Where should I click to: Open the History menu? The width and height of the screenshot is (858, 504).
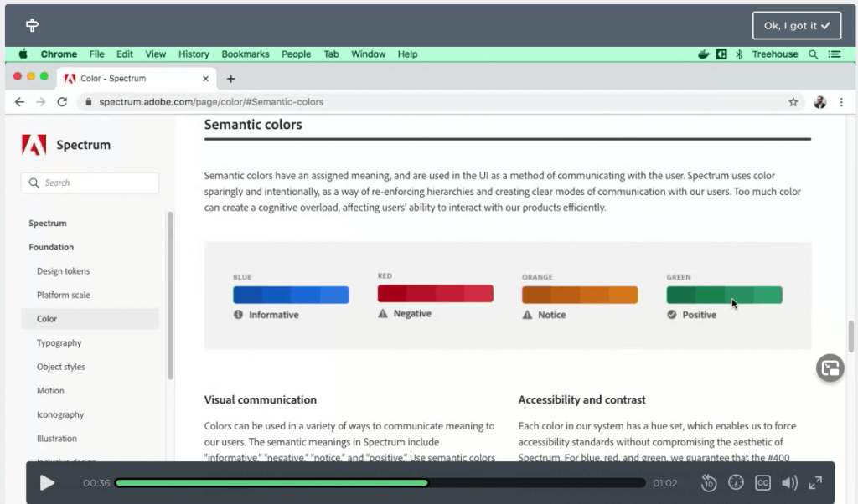point(194,54)
